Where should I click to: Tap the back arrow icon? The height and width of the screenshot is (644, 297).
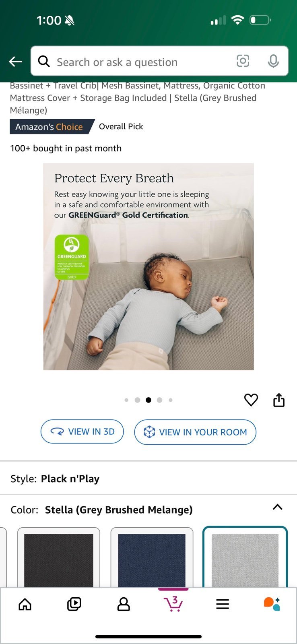(15, 62)
